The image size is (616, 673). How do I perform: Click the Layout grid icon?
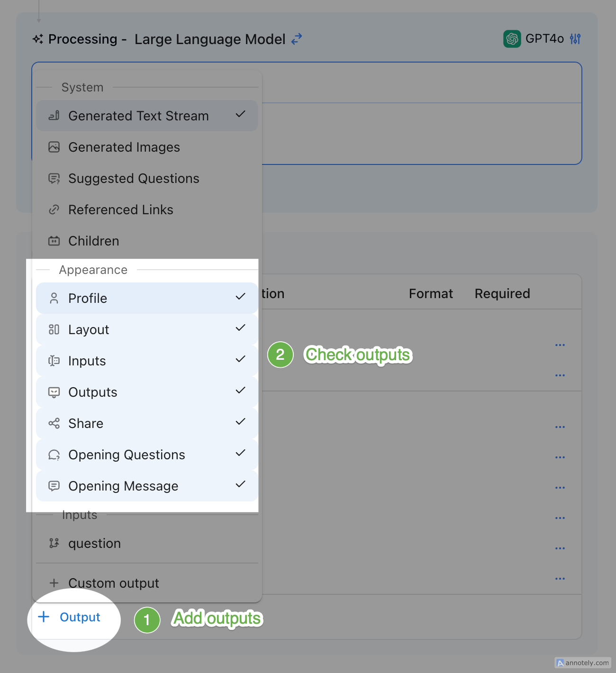click(x=54, y=329)
